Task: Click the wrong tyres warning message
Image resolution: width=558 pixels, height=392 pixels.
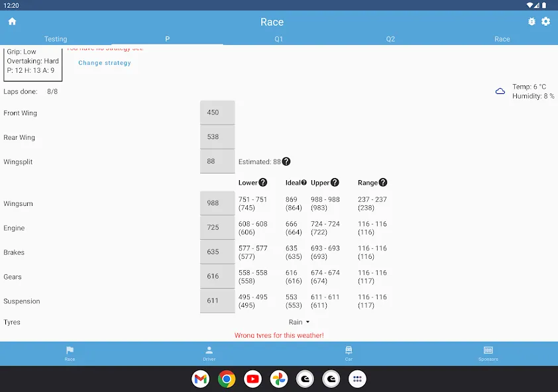Action: pos(278,335)
